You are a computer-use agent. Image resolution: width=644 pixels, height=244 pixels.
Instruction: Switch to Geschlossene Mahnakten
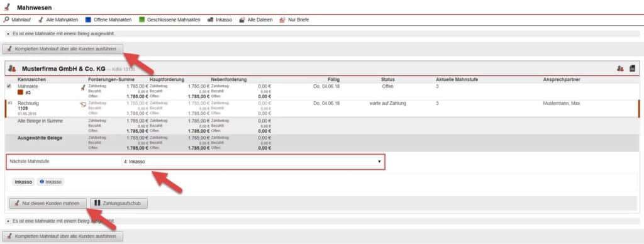tap(170, 19)
